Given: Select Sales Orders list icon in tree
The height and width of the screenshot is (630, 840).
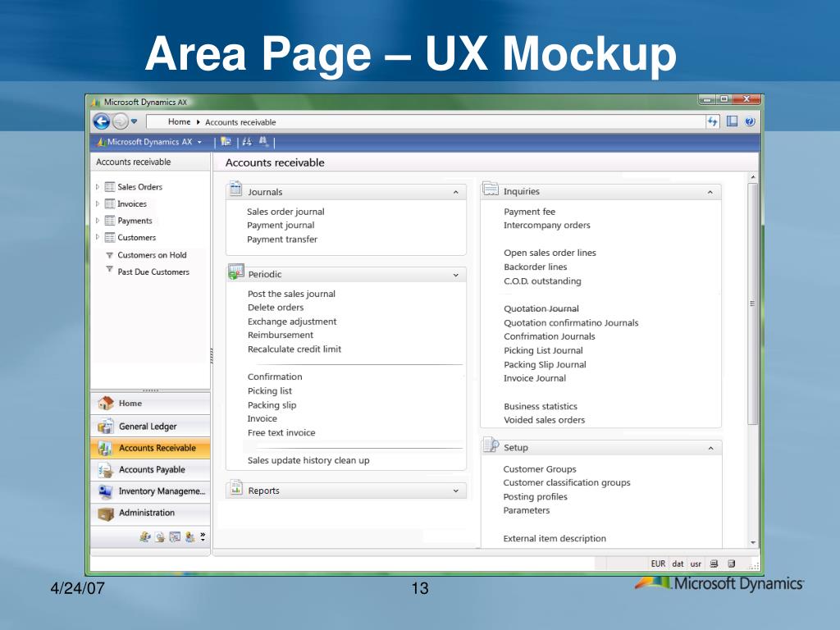Looking at the screenshot, I should (110, 187).
